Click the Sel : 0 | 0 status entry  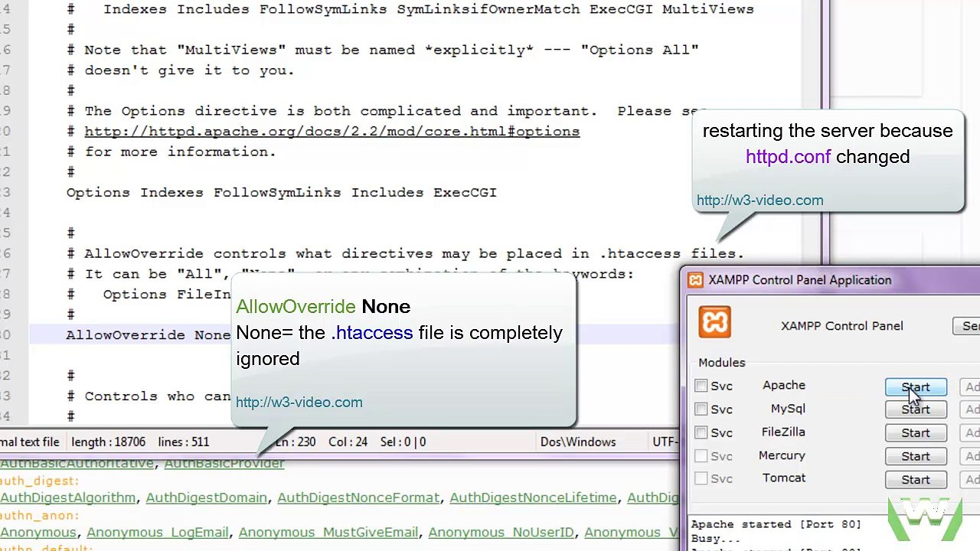point(403,442)
